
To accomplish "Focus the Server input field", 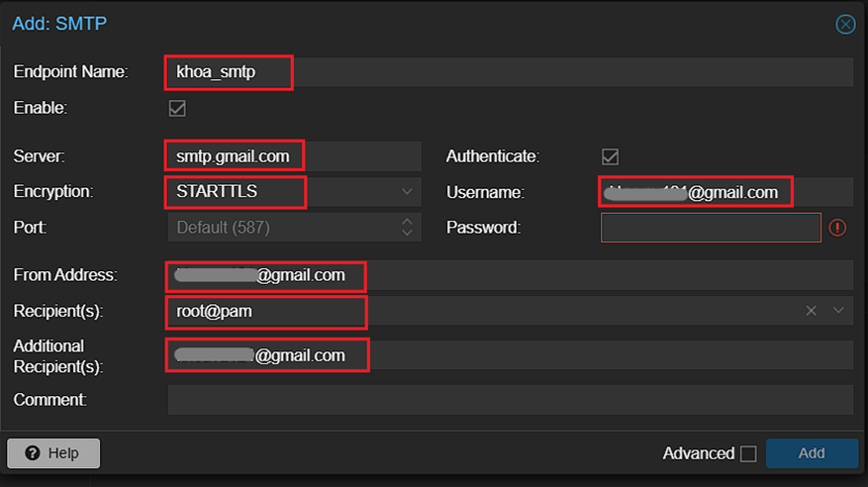I will (293, 156).
